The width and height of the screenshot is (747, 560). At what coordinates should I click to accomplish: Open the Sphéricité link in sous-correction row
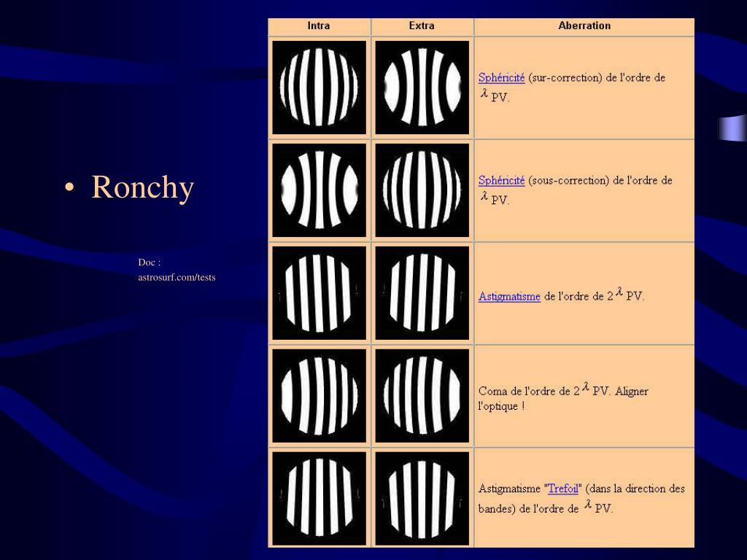(x=501, y=181)
